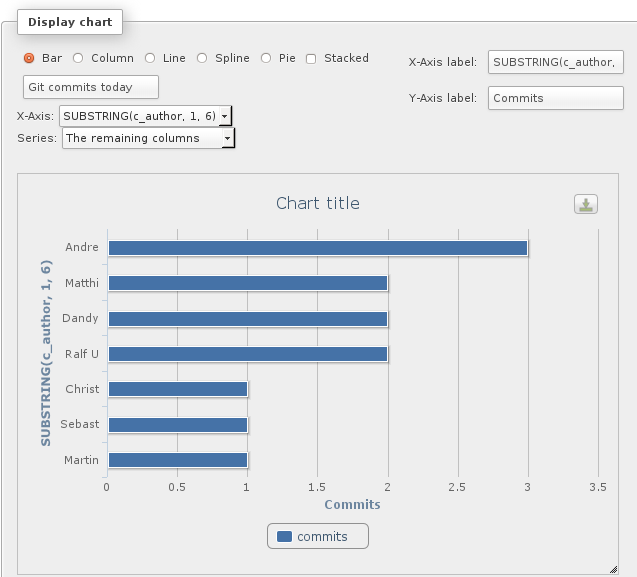Download chart via export icon
The image size is (637, 577).
click(585, 204)
